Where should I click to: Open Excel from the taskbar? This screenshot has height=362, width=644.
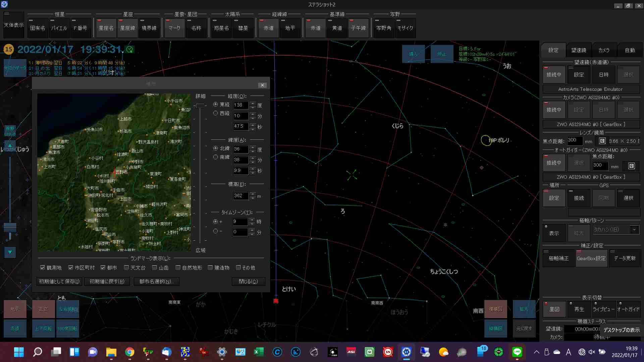[259, 352]
